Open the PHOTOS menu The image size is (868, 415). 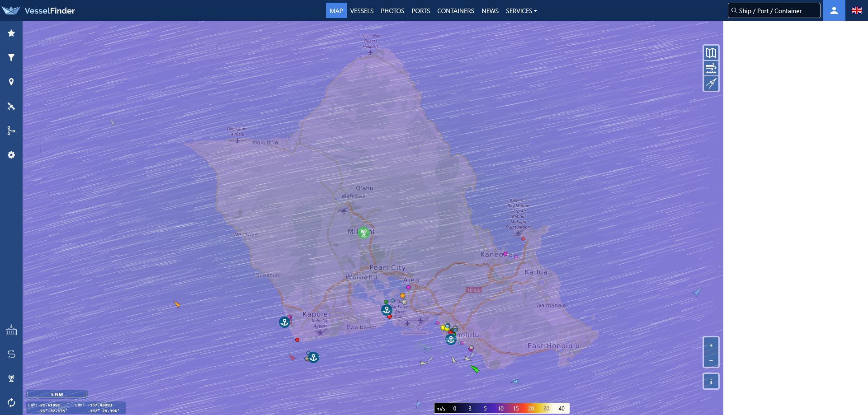pyautogui.click(x=392, y=10)
